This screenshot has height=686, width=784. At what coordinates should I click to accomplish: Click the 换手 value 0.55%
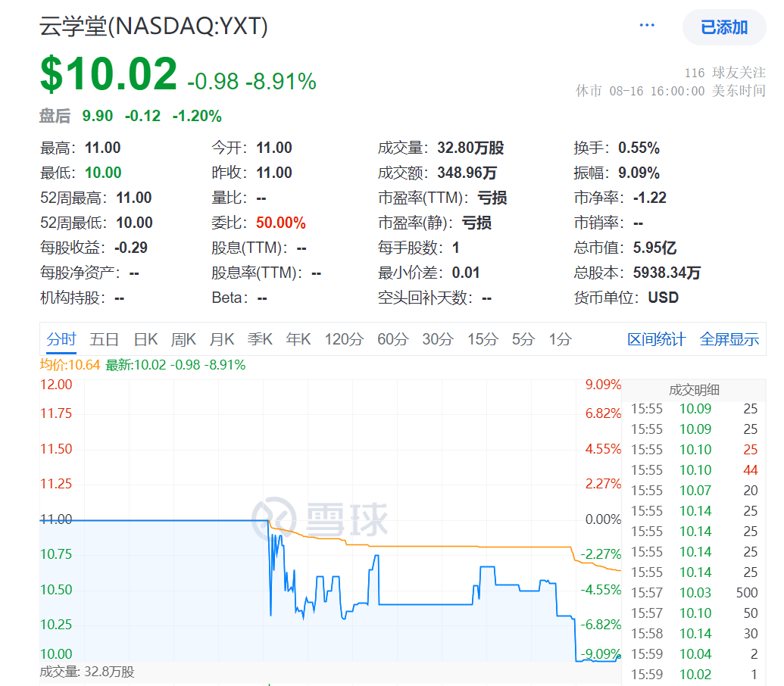(639, 148)
